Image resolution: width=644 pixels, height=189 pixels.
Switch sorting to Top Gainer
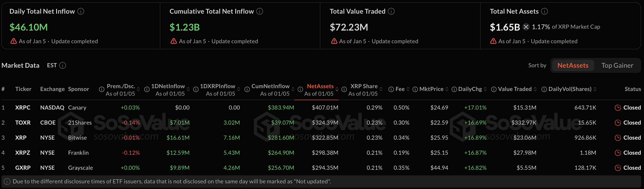click(617, 65)
